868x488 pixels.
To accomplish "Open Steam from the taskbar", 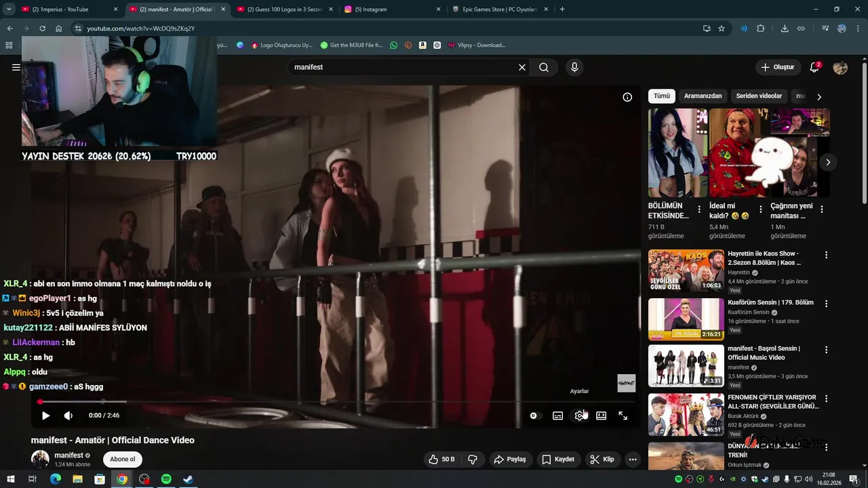I will 189,479.
